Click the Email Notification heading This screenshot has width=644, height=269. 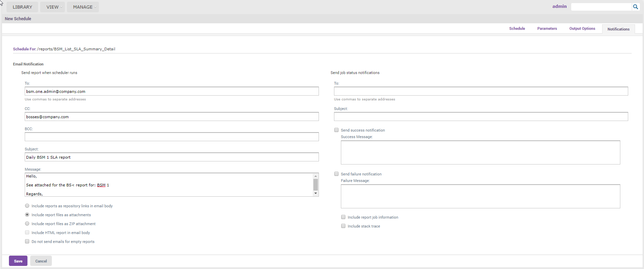tap(28, 64)
